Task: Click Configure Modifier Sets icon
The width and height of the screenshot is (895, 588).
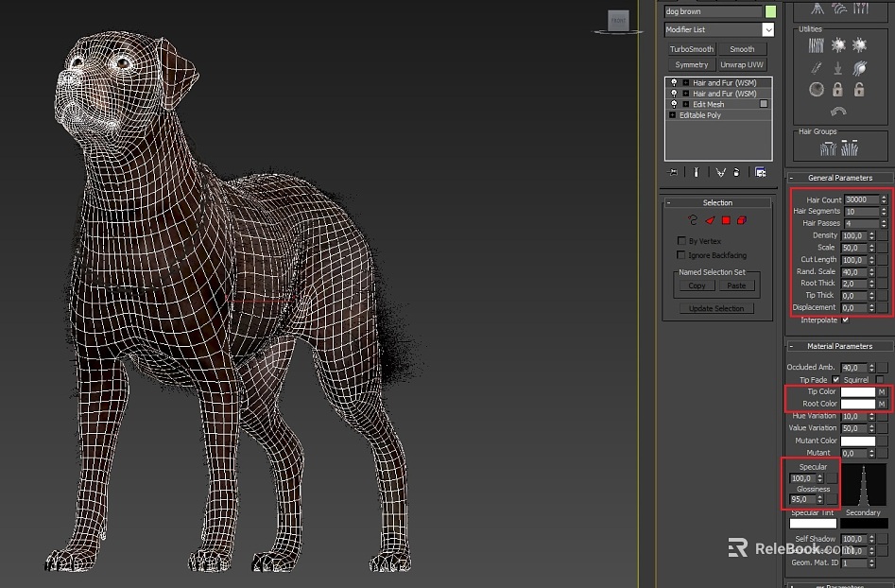Action: tap(760, 172)
